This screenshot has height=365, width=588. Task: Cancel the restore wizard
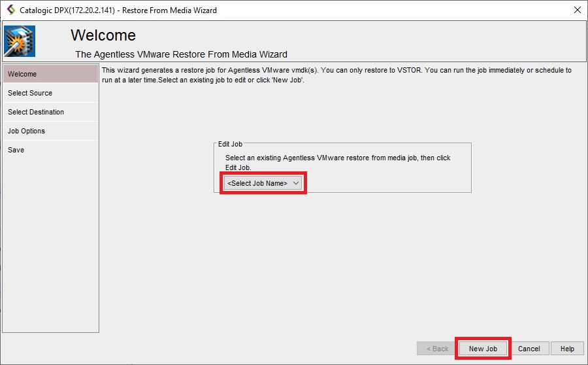click(x=529, y=349)
